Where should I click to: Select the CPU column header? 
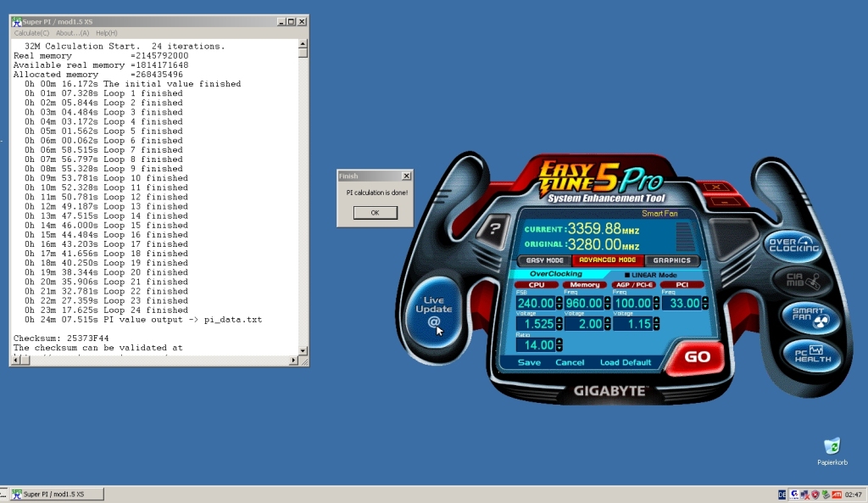pyautogui.click(x=537, y=285)
